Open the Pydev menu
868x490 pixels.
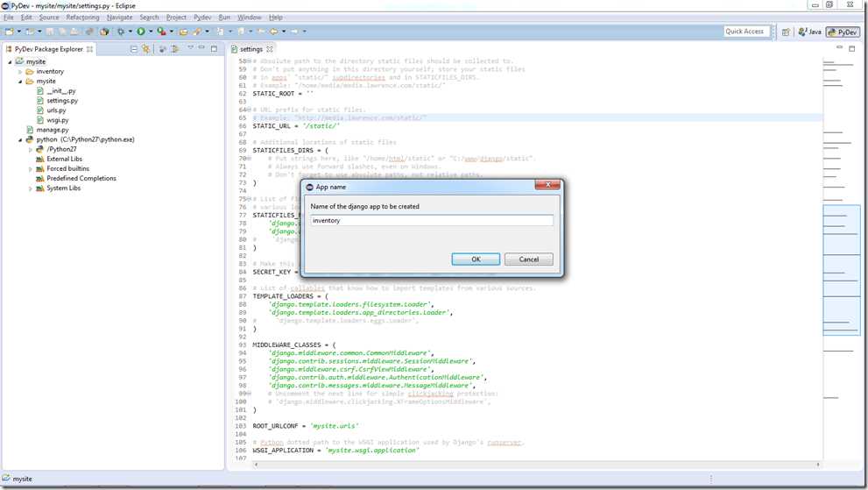202,18
